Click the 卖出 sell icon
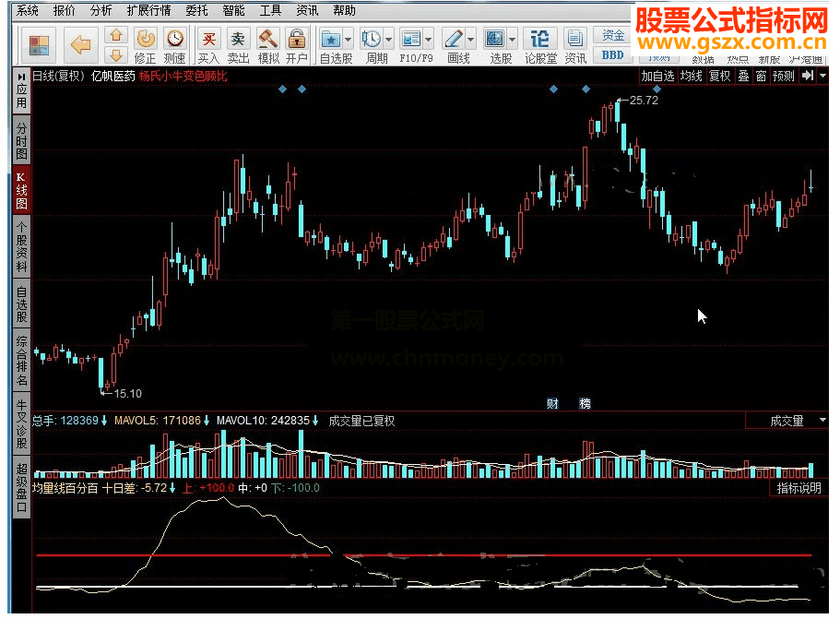The image size is (840, 619). [x=238, y=45]
